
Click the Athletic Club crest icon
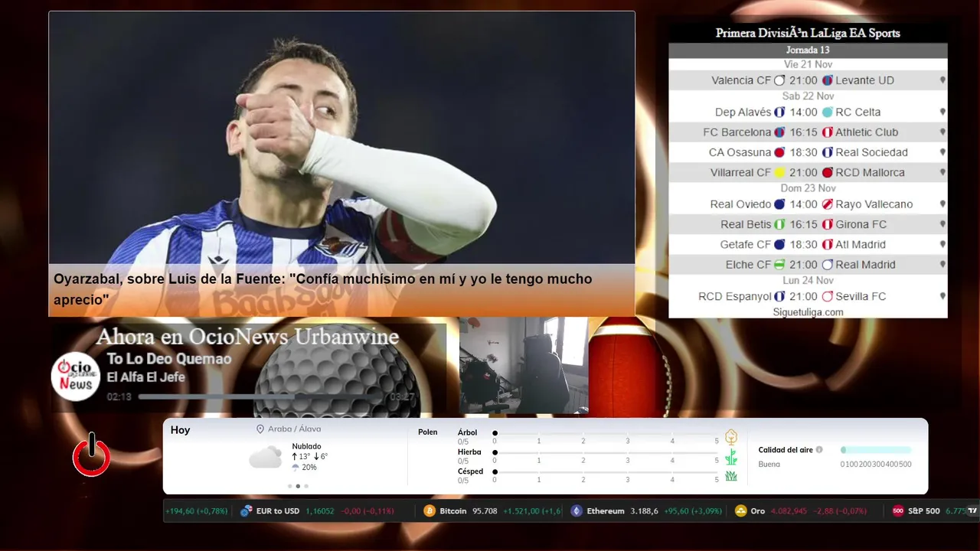click(827, 132)
